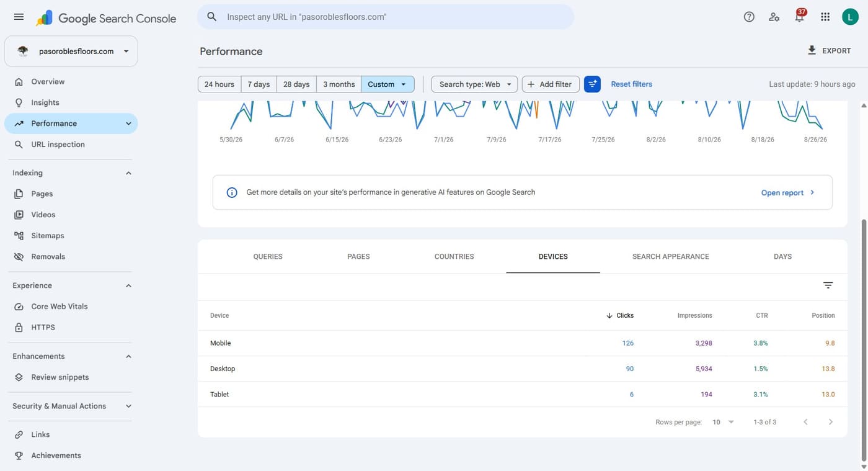
Task: Click the blue filter settings icon button
Action: pyautogui.click(x=593, y=84)
